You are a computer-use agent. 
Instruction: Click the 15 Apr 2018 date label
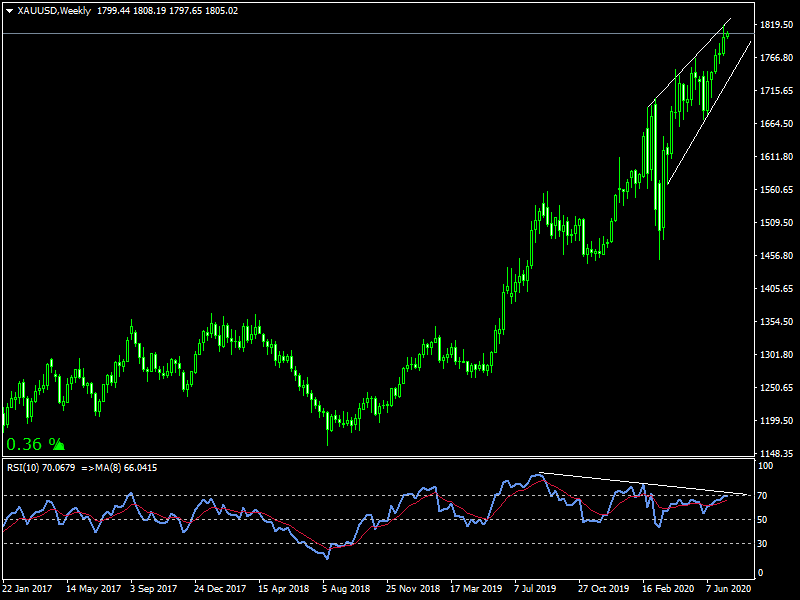pos(284,589)
